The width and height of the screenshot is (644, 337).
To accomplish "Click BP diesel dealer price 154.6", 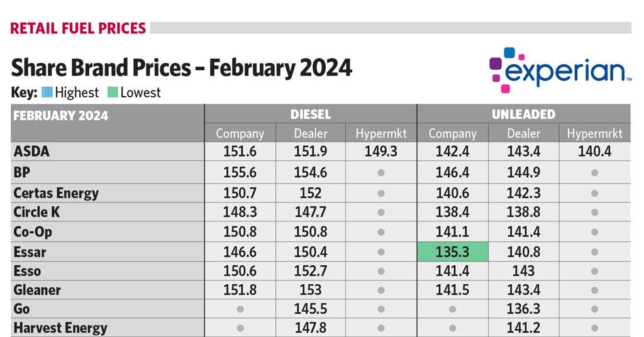I will pos(311,172).
